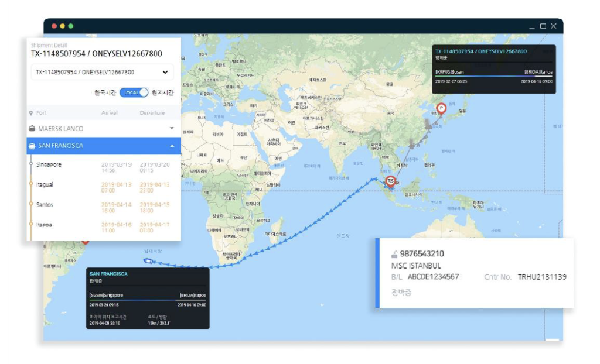Toggle the LOCAL time switch
The width and height of the screenshot is (600, 364).
pos(134,92)
